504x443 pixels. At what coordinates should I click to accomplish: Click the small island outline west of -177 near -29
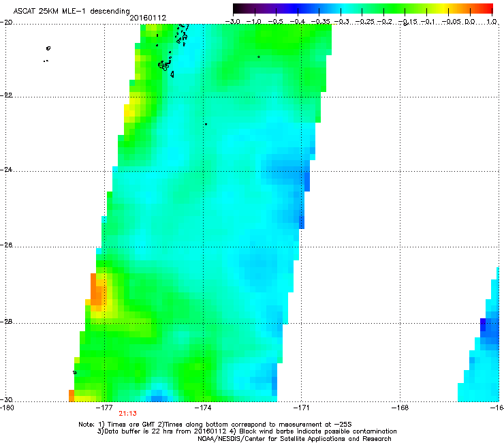point(75,373)
